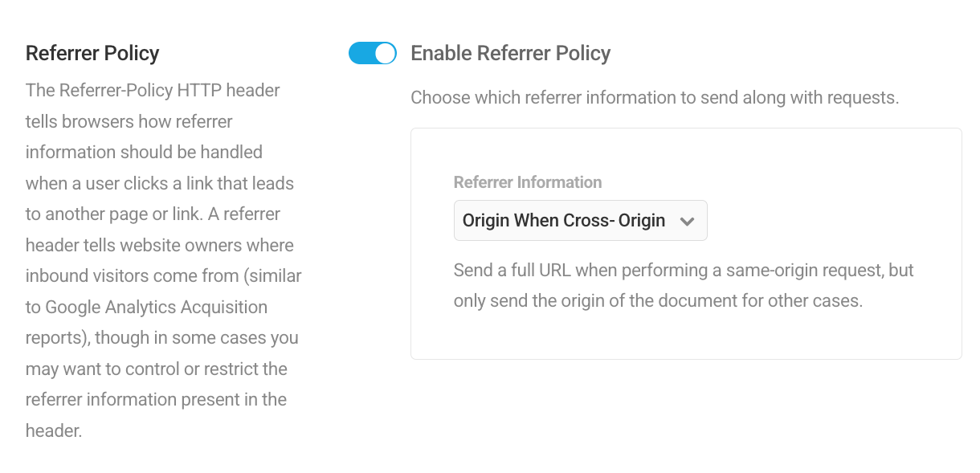Click the dropdown chevron arrow
The width and height of the screenshot is (980, 473).
click(688, 220)
